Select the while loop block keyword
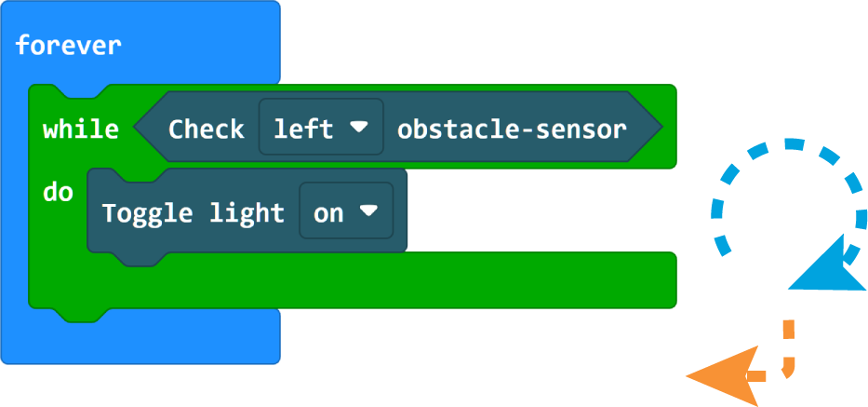 tap(81, 129)
